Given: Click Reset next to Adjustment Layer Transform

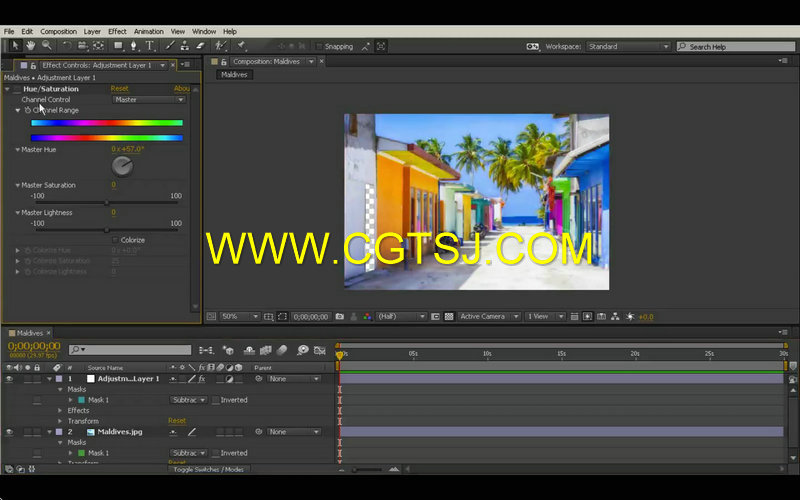Looking at the screenshot, I should 177,421.
